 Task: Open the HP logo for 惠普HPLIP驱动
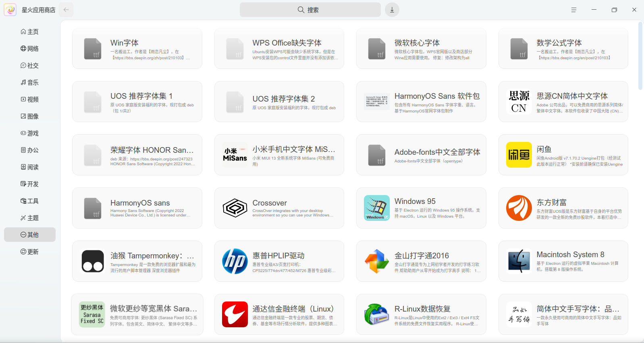click(235, 261)
